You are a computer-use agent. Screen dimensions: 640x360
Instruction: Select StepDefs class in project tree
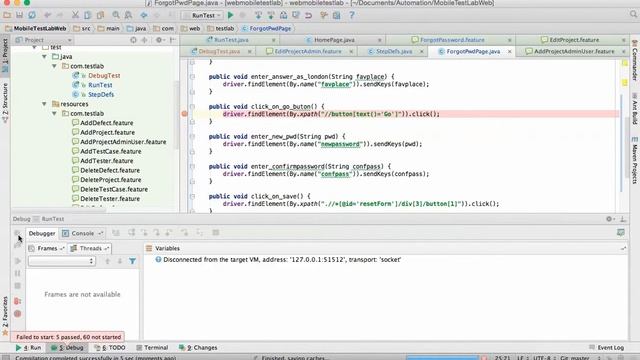(101, 94)
